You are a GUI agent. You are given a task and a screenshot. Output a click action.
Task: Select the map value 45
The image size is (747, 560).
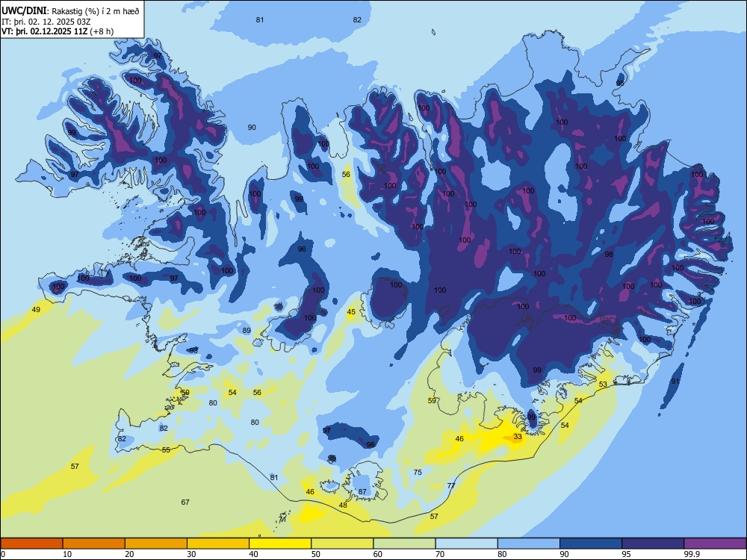pyautogui.click(x=351, y=312)
